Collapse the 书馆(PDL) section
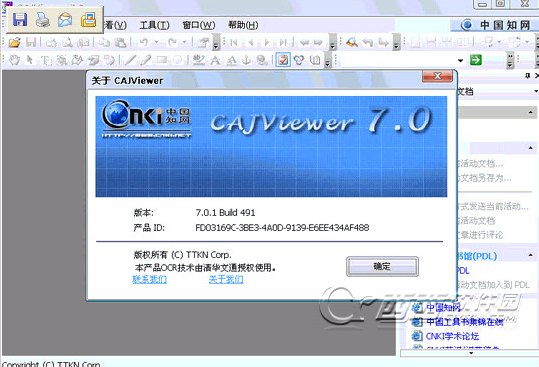Screen dimensions: 539x367 530,255
